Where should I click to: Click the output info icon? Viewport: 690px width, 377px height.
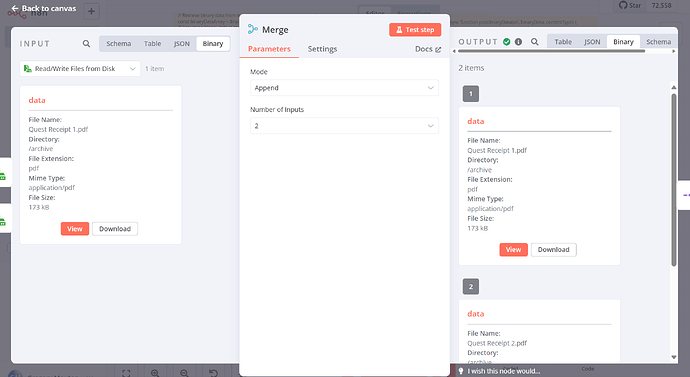tap(518, 42)
